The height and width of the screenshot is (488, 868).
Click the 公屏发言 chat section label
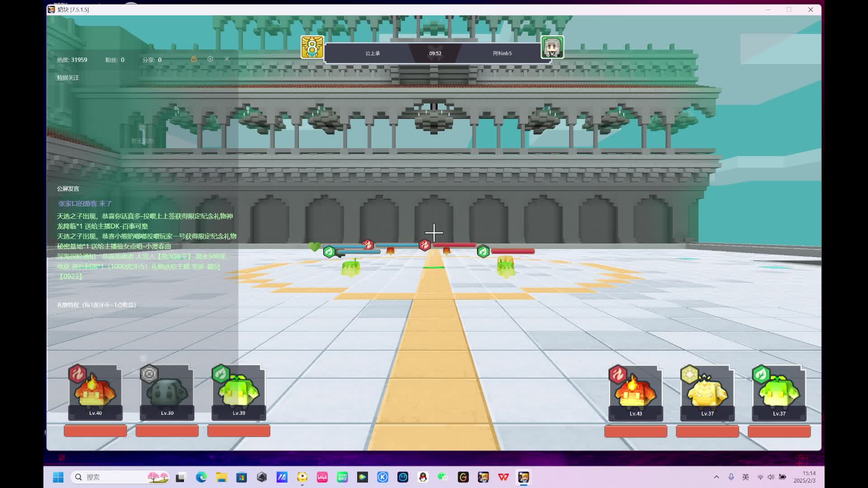[68, 189]
